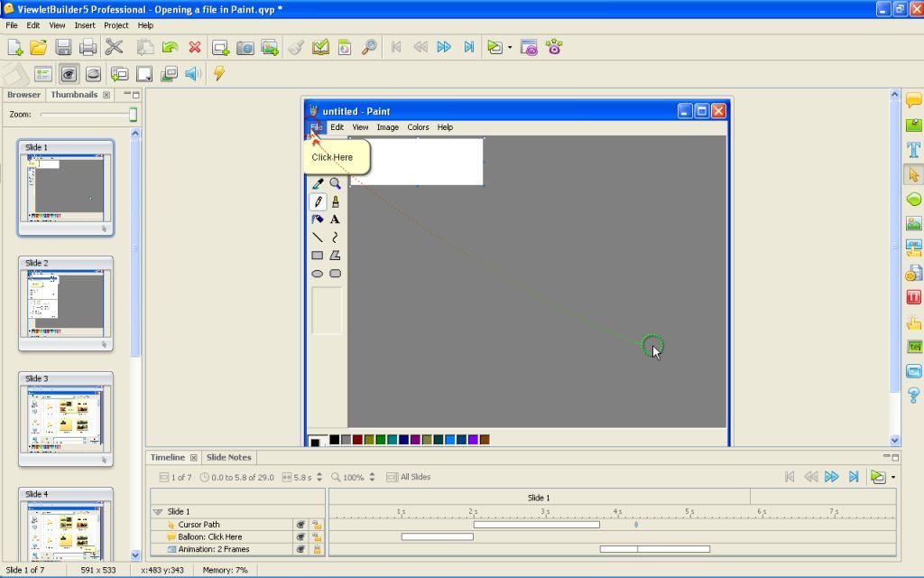Save the project using the floppy disk icon

coord(63,47)
